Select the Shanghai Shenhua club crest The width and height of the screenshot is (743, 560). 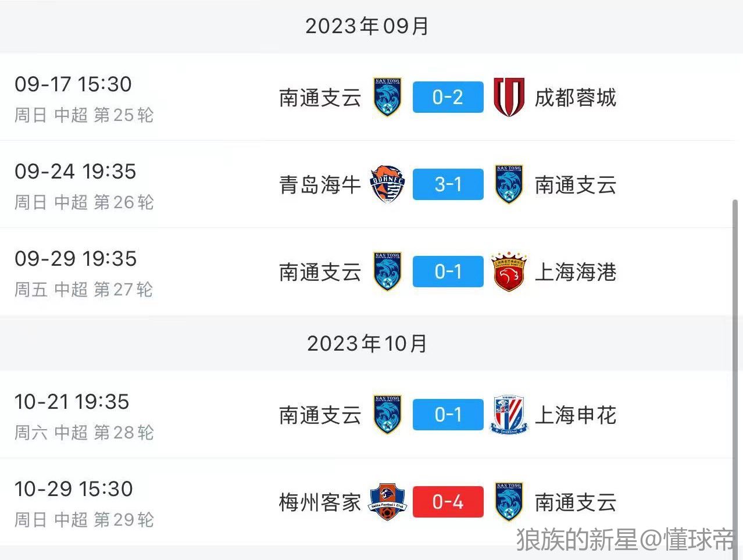pyautogui.click(x=509, y=415)
